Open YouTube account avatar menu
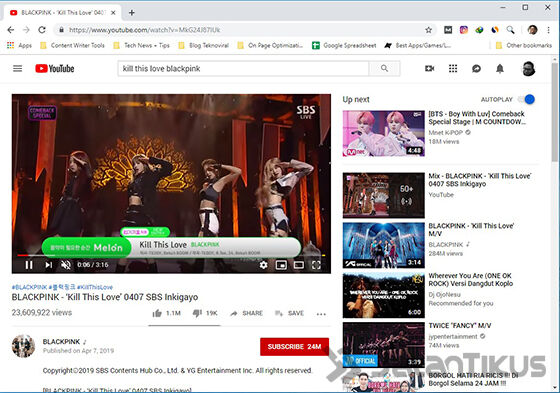Image resolution: width=560 pixels, height=393 pixels. coord(528,69)
